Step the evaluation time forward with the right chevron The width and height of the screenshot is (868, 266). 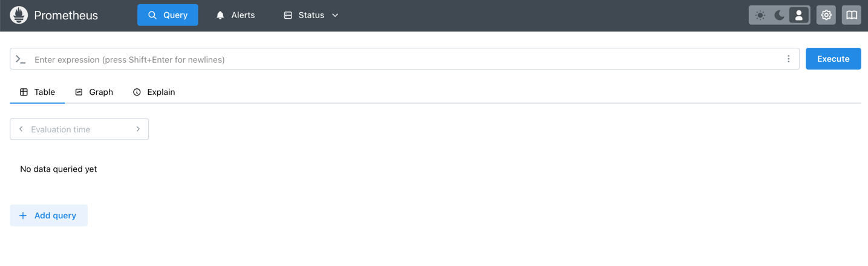pyautogui.click(x=138, y=129)
